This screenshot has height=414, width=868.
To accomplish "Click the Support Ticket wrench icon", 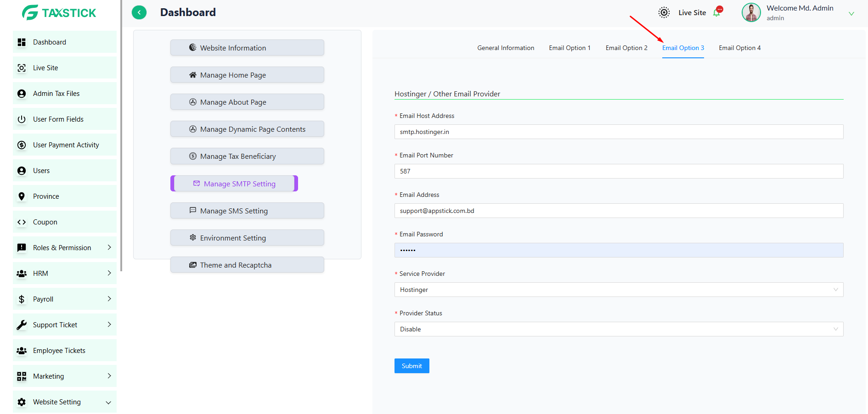I will pyautogui.click(x=22, y=325).
